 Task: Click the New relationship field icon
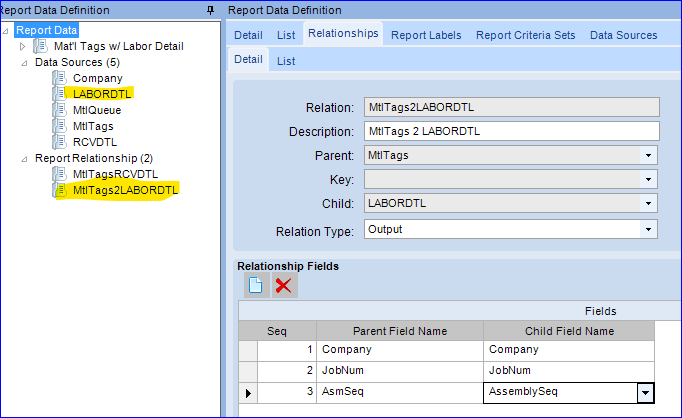coord(256,285)
